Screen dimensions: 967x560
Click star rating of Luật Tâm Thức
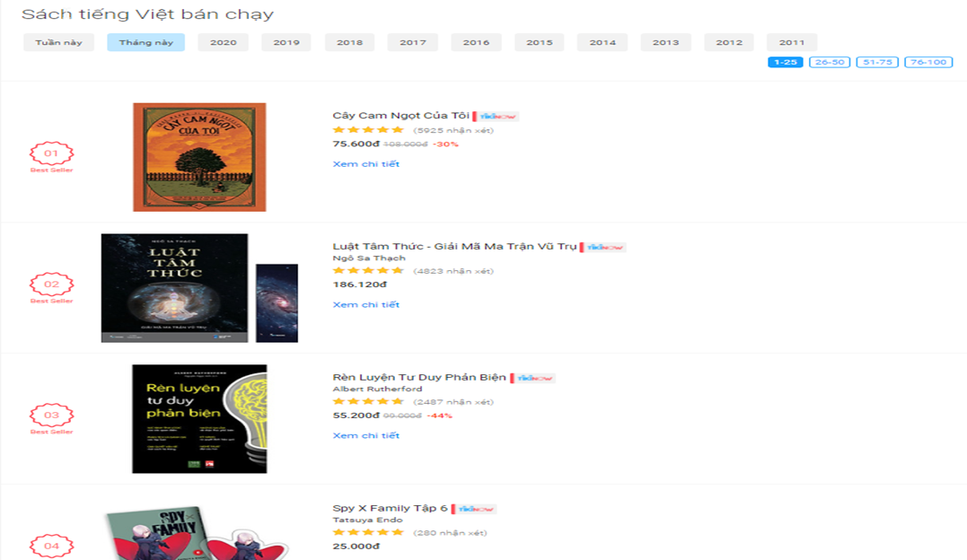click(x=368, y=270)
